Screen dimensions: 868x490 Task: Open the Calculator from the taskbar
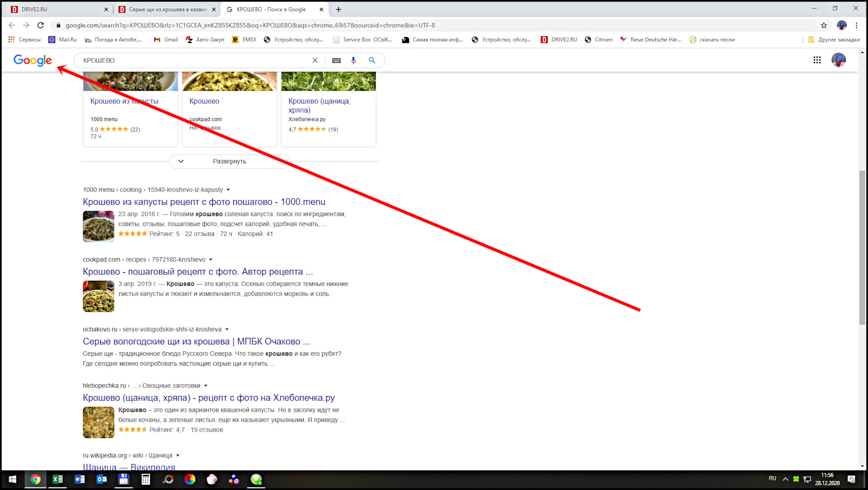tap(146, 479)
